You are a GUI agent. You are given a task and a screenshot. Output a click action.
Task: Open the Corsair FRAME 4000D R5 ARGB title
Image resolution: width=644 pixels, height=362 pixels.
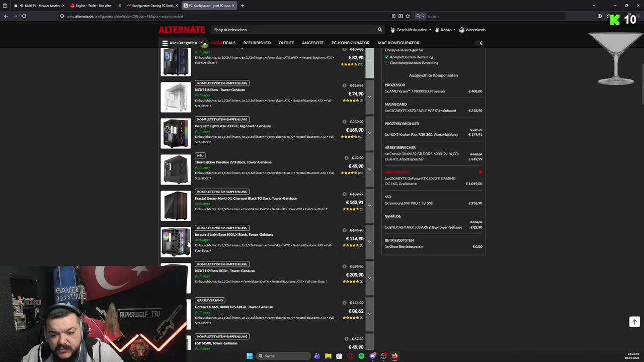point(234,307)
